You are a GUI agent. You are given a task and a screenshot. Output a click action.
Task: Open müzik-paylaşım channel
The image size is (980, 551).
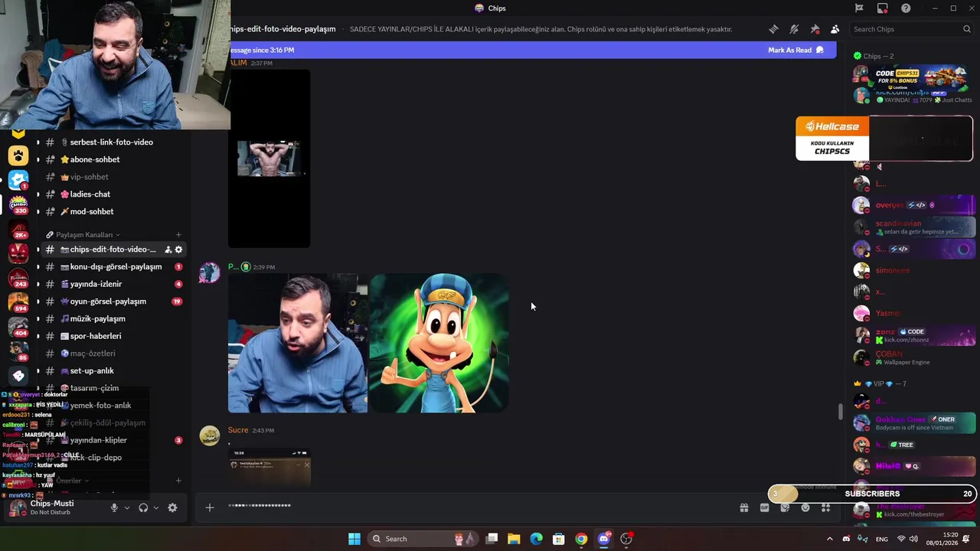click(111, 319)
